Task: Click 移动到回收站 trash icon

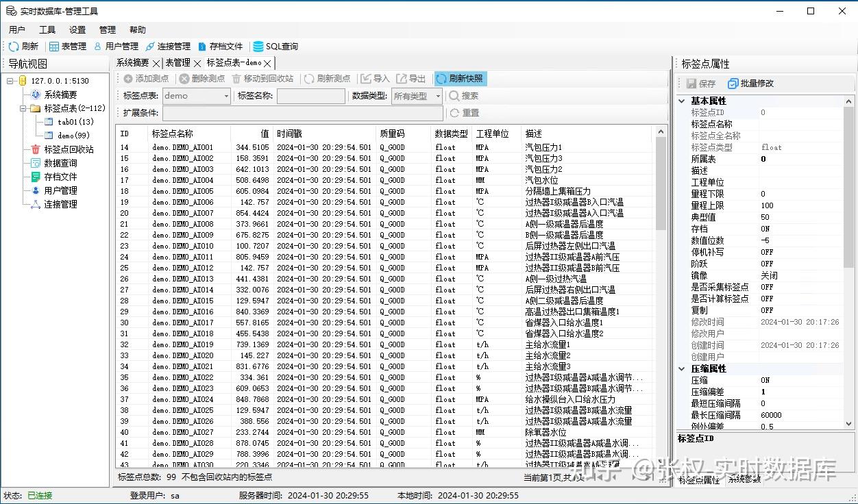Action: [236, 79]
